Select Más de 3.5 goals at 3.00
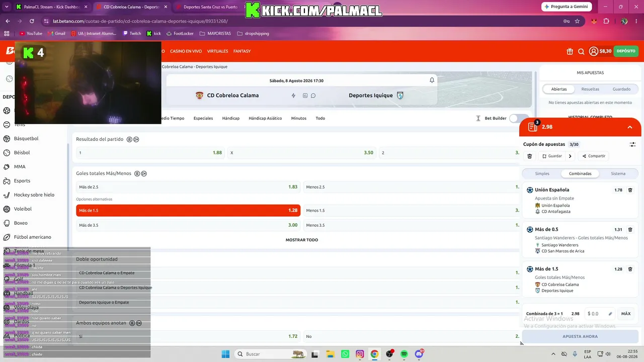Image resolution: width=644 pixels, height=362 pixels. [x=188, y=225]
